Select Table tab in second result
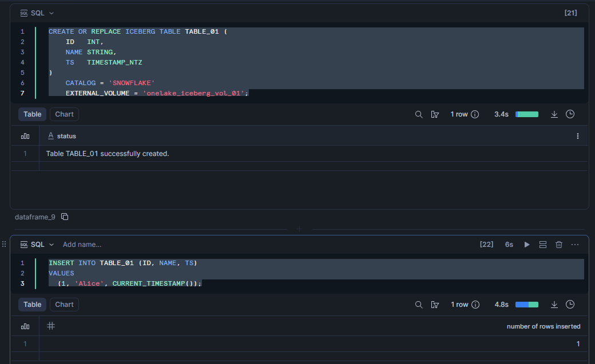Screen dimensions: 595x364 click(x=32, y=305)
